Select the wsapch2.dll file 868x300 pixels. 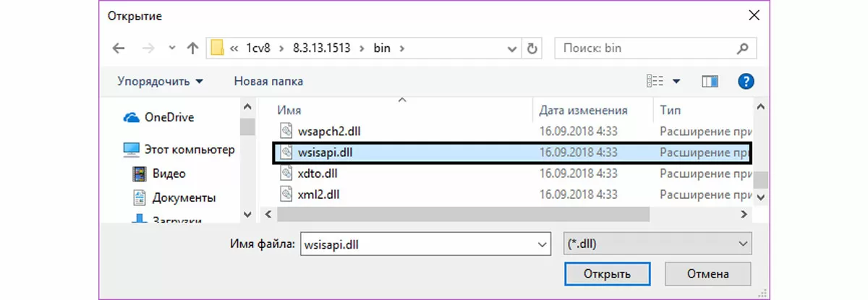click(329, 132)
